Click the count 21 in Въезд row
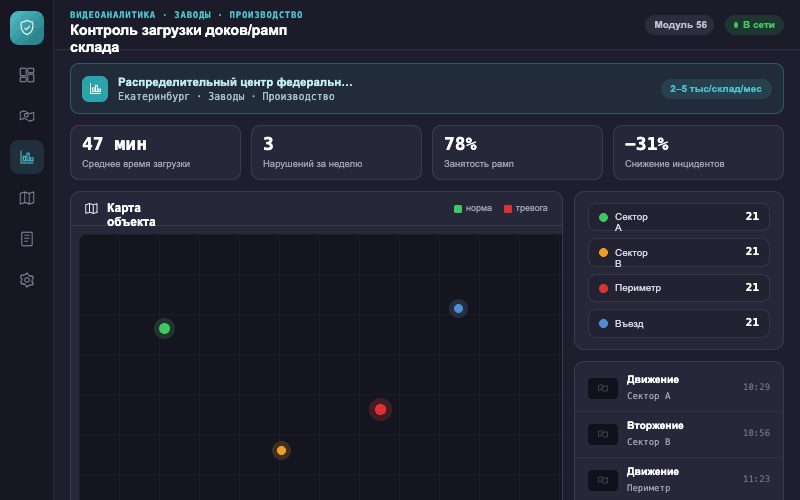Screen dimensions: 800x500 pyautogui.click(x=752, y=322)
